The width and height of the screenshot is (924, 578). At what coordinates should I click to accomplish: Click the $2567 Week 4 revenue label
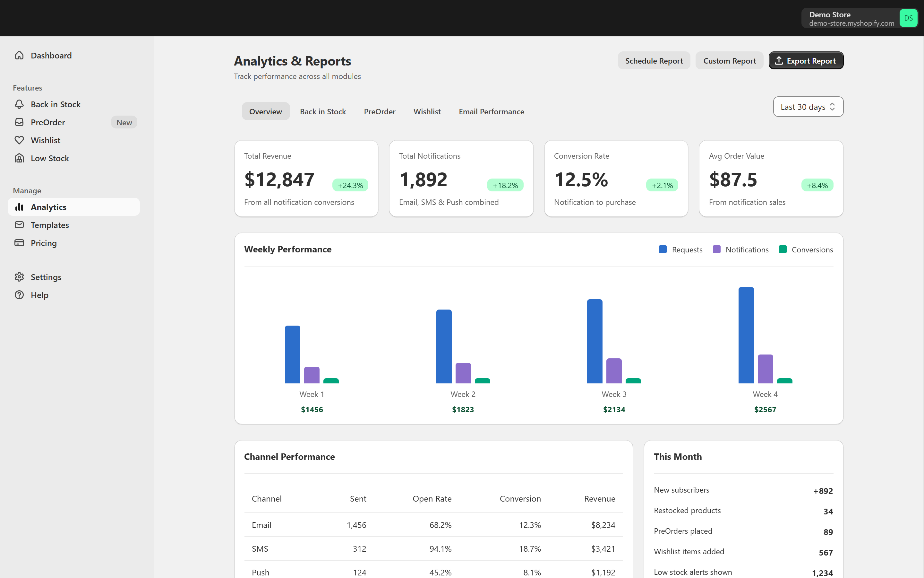(765, 409)
